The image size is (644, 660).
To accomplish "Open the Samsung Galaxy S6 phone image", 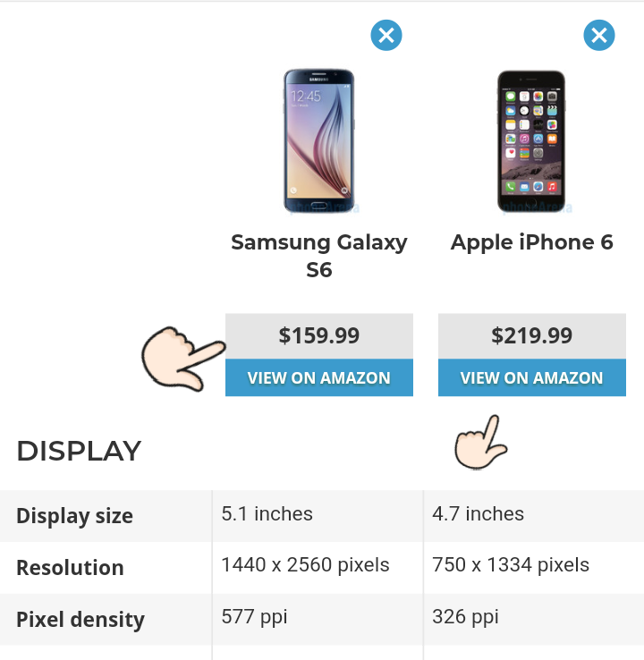I will point(319,137).
